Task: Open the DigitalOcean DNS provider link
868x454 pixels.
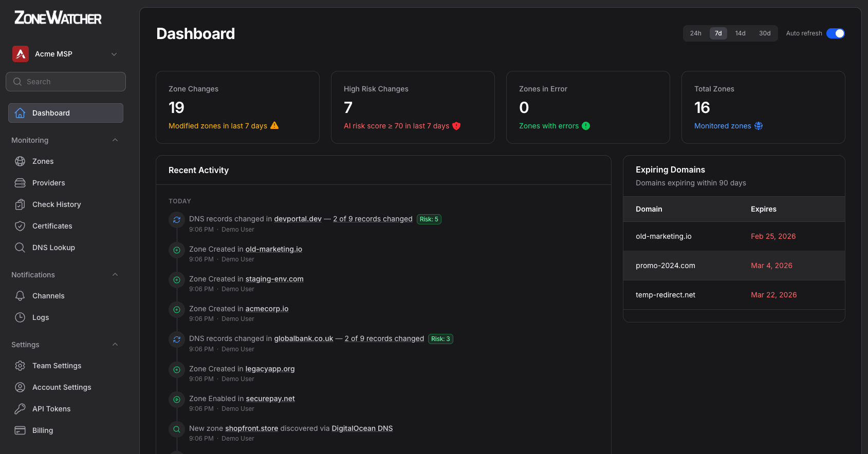Action: 362,428
